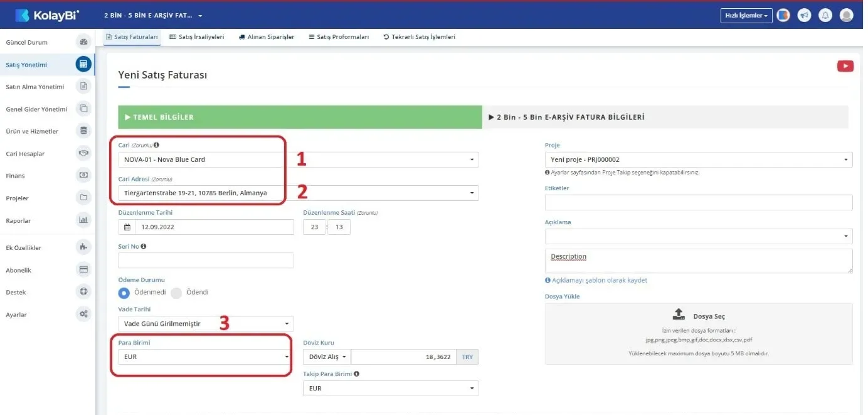Click Dosya Seç upload button

click(x=699, y=316)
